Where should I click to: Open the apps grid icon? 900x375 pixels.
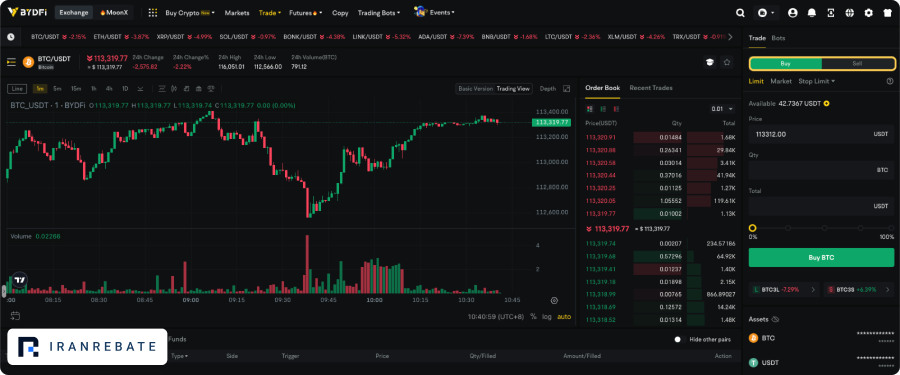click(153, 13)
